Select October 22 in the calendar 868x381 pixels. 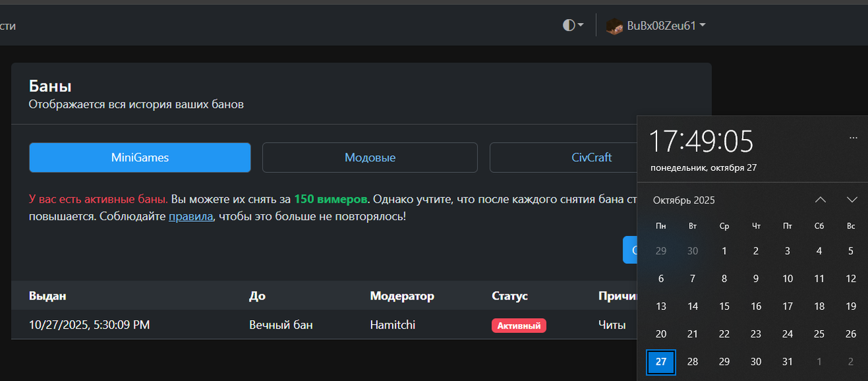click(x=724, y=334)
